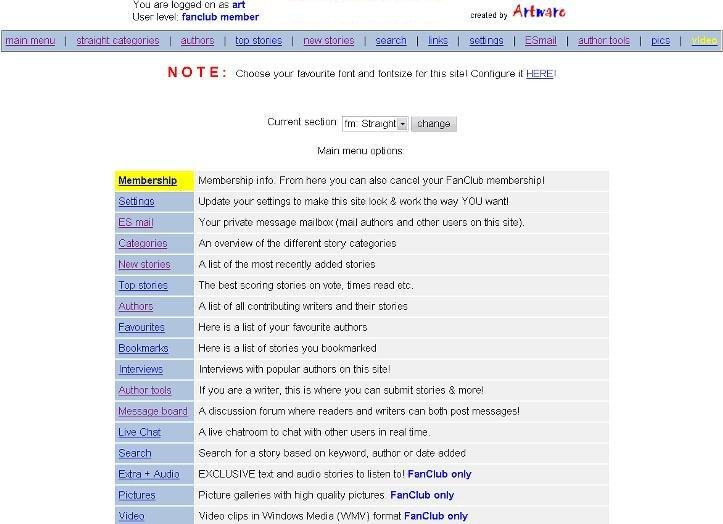
Task: Click the Artware logo
Action: click(538, 12)
